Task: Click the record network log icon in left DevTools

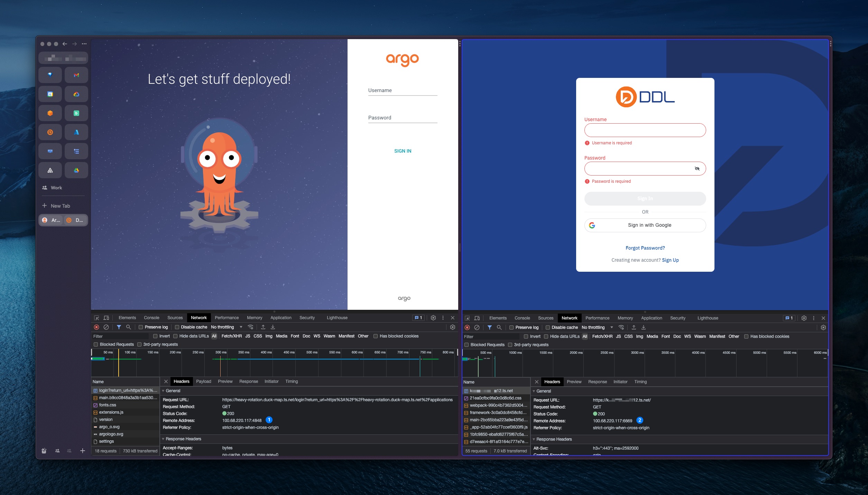Action: coord(96,327)
